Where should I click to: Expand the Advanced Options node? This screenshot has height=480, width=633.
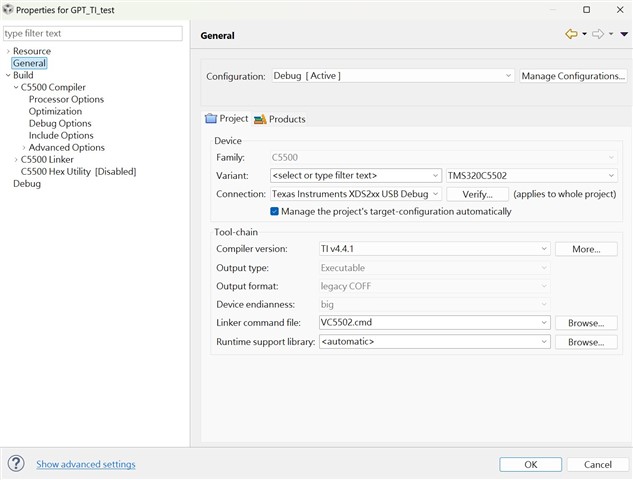coord(24,148)
